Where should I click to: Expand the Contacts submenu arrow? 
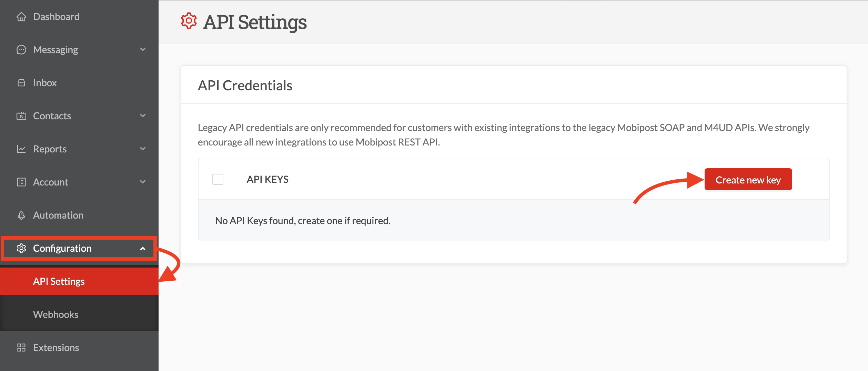click(x=143, y=116)
